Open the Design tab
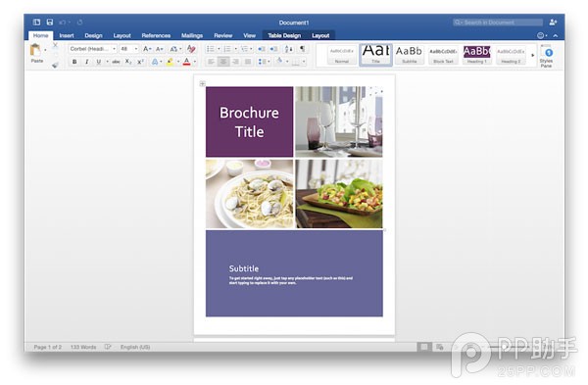588x385 pixels. 93,35
